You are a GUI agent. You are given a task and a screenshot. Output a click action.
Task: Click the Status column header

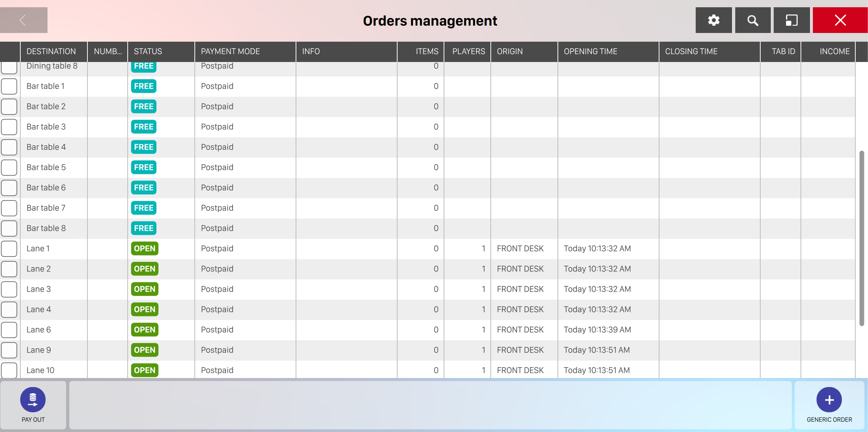pyautogui.click(x=148, y=51)
